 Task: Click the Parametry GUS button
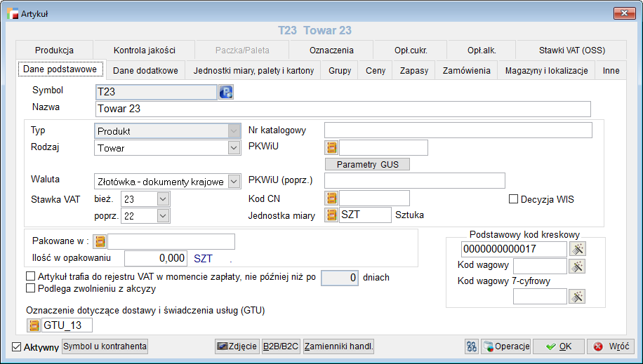(367, 164)
